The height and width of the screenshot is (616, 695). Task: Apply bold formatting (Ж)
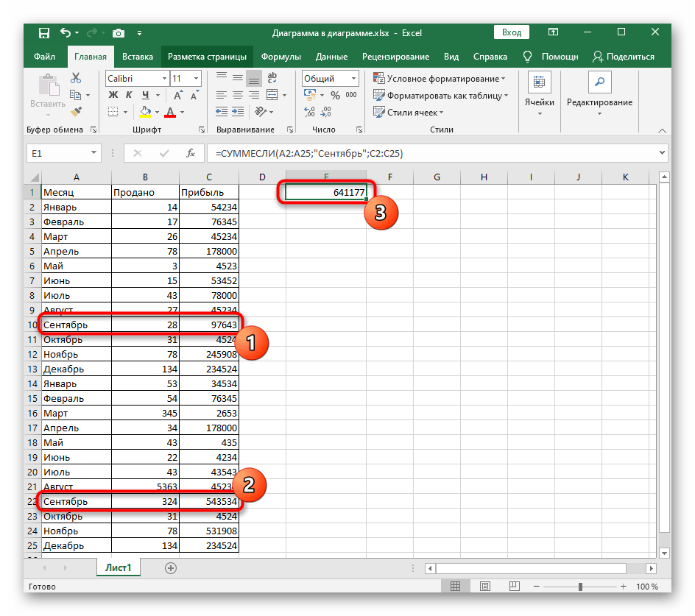pos(113,94)
